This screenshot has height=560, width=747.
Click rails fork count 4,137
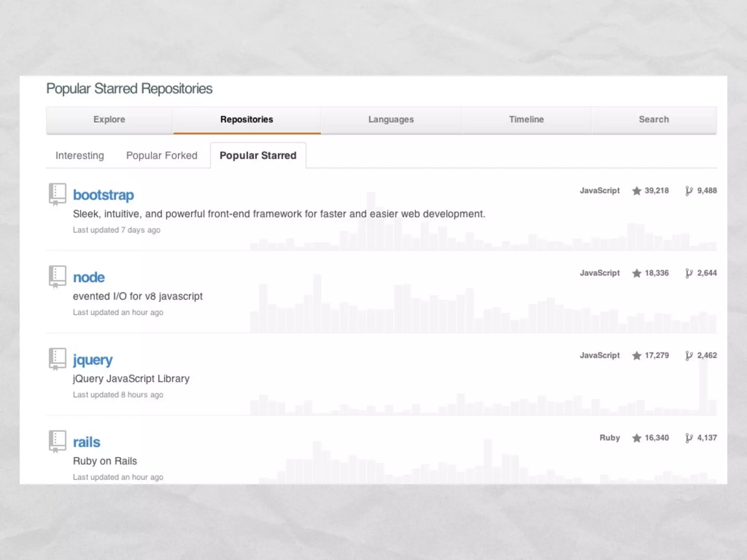point(707,438)
